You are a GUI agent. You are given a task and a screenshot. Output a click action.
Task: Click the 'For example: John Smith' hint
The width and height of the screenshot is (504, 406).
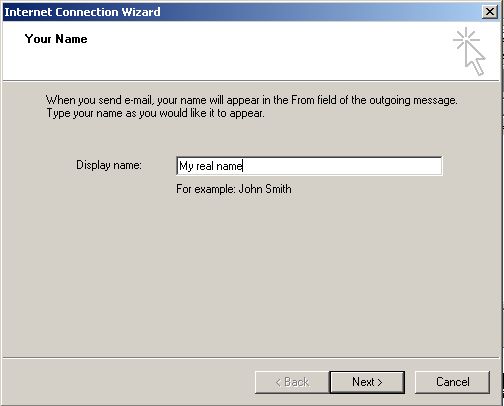pos(234,189)
